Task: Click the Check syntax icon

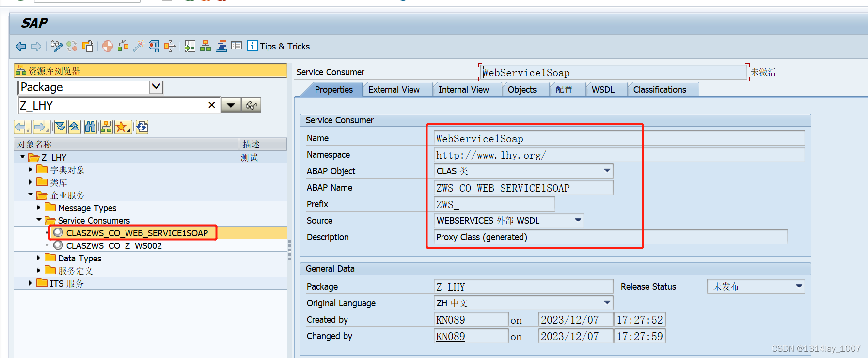Action: tap(108, 46)
